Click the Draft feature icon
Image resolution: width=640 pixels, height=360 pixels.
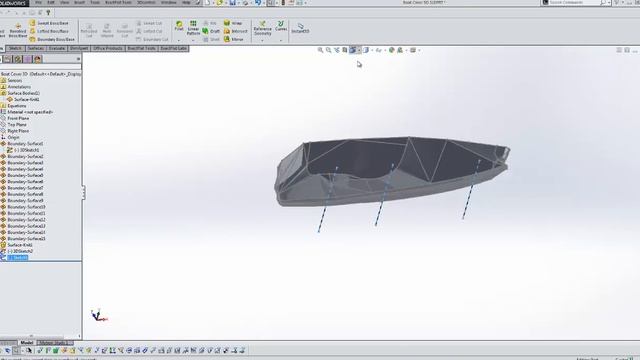click(x=211, y=31)
